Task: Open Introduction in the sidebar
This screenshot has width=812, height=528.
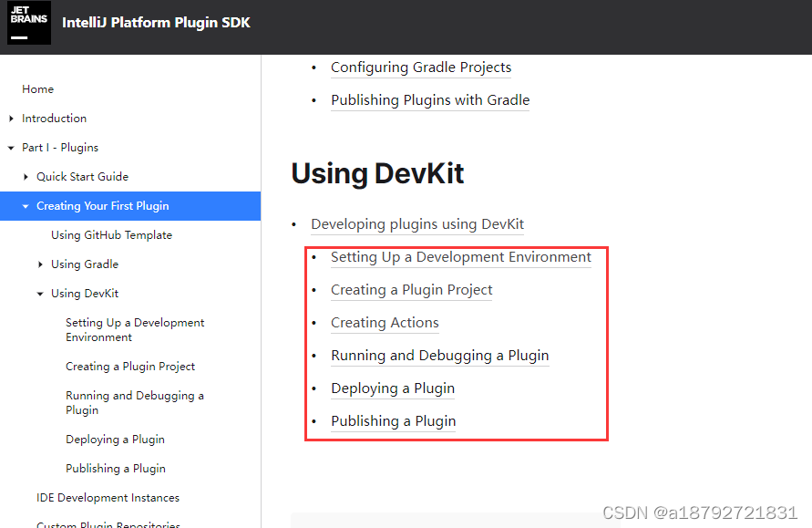Action: (x=54, y=119)
